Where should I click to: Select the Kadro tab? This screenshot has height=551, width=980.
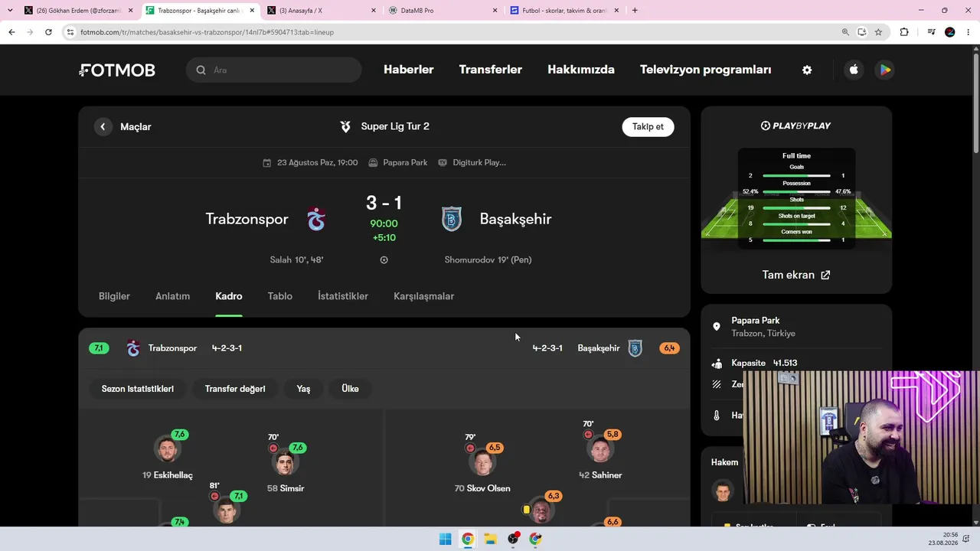click(229, 296)
